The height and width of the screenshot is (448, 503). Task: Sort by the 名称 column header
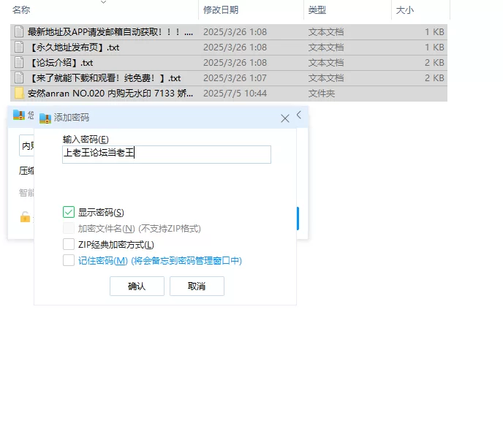(x=21, y=10)
